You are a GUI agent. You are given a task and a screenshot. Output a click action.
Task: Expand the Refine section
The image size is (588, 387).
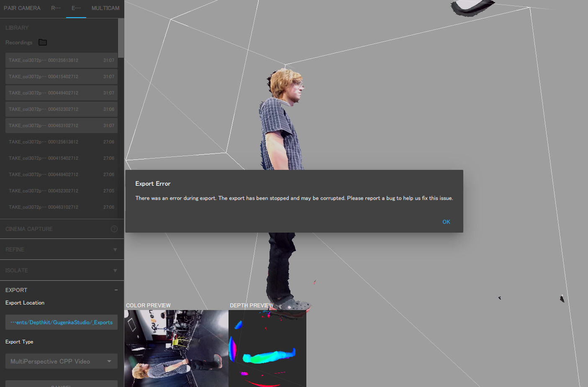point(115,250)
